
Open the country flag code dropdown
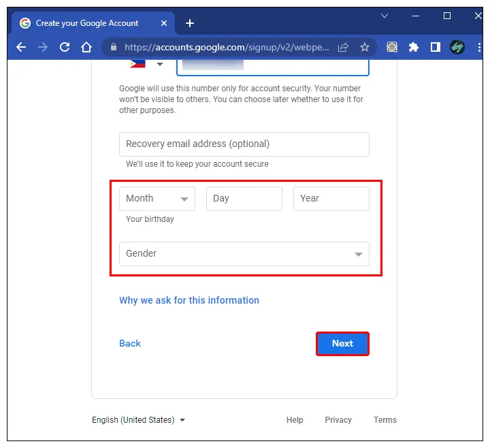point(146,64)
